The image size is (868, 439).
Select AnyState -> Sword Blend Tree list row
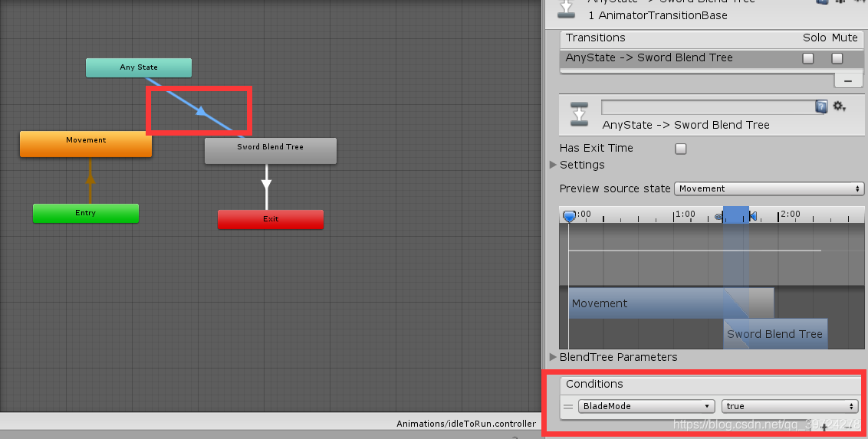712,58
